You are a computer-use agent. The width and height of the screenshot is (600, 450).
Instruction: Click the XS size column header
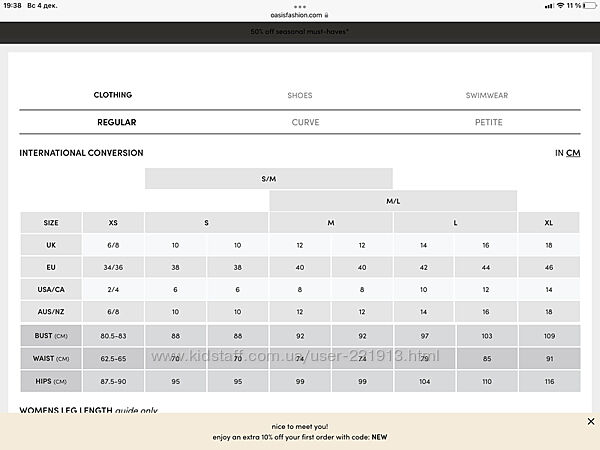(x=113, y=223)
